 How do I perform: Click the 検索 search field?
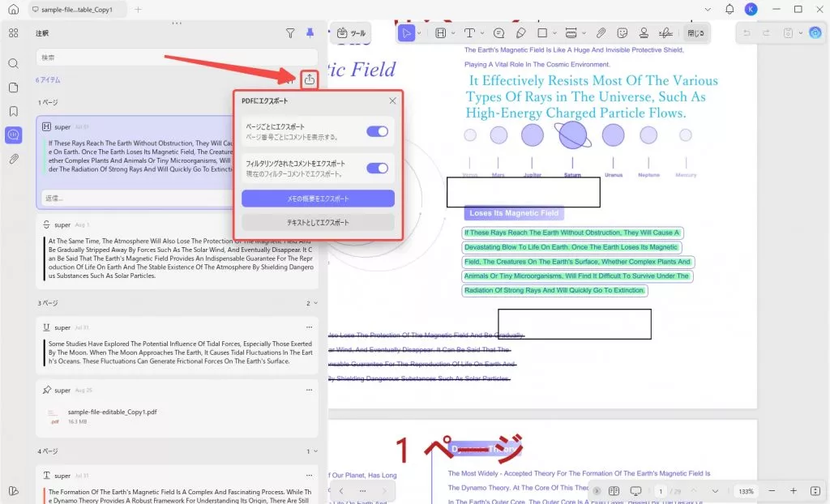[177, 58]
